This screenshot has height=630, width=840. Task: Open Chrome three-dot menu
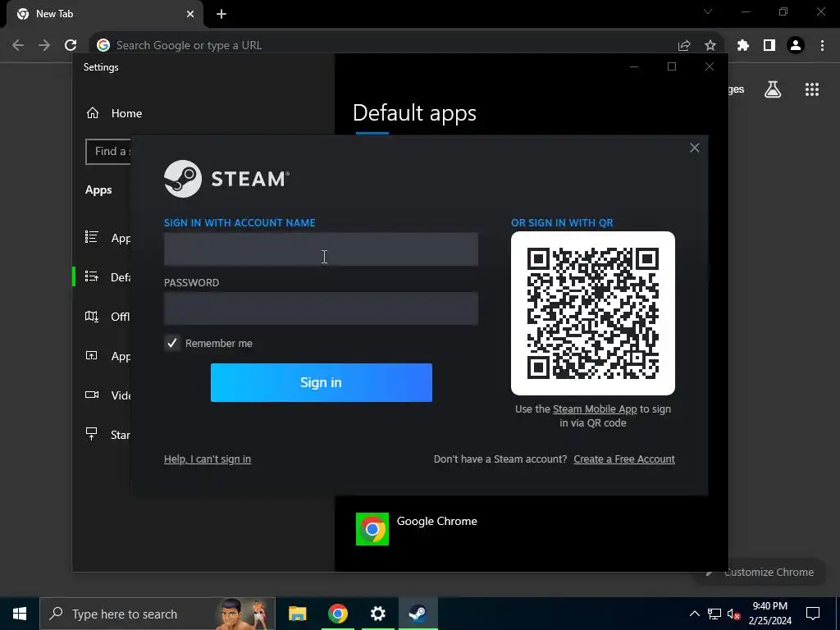coord(822,46)
